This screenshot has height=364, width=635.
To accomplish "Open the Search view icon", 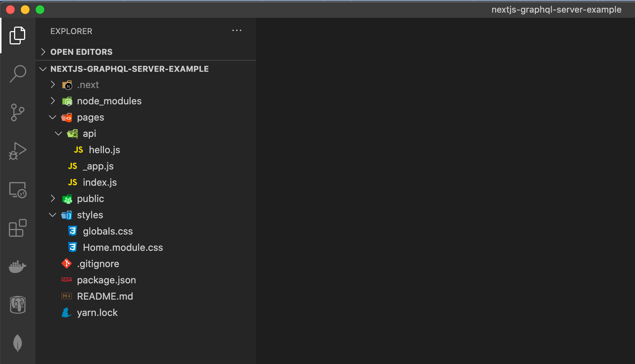I will click(x=17, y=74).
